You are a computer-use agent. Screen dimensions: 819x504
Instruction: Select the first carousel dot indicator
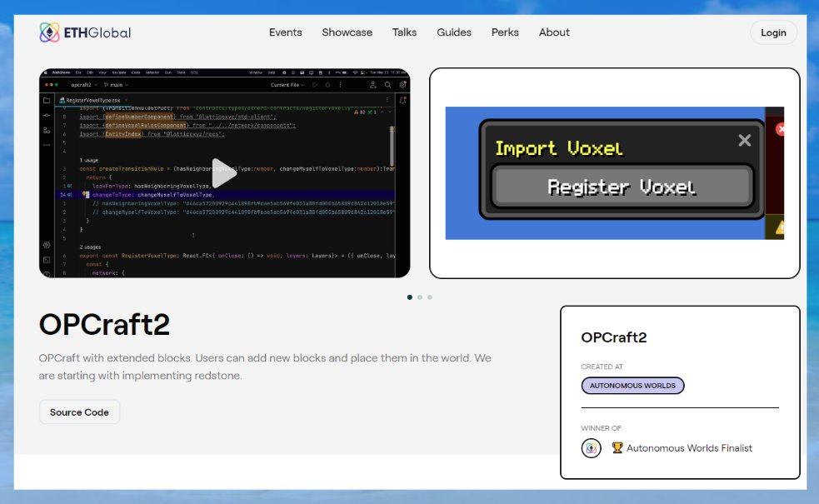click(410, 297)
